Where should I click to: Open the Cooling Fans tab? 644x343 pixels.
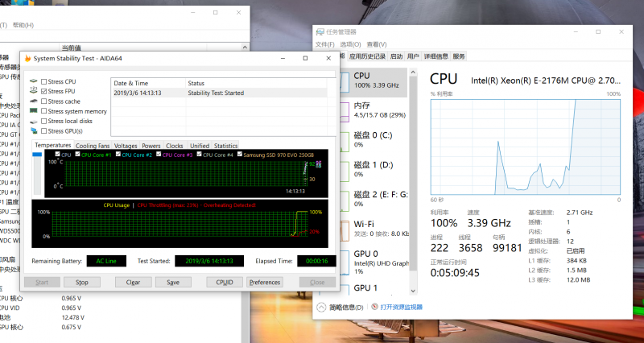[93, 146]
